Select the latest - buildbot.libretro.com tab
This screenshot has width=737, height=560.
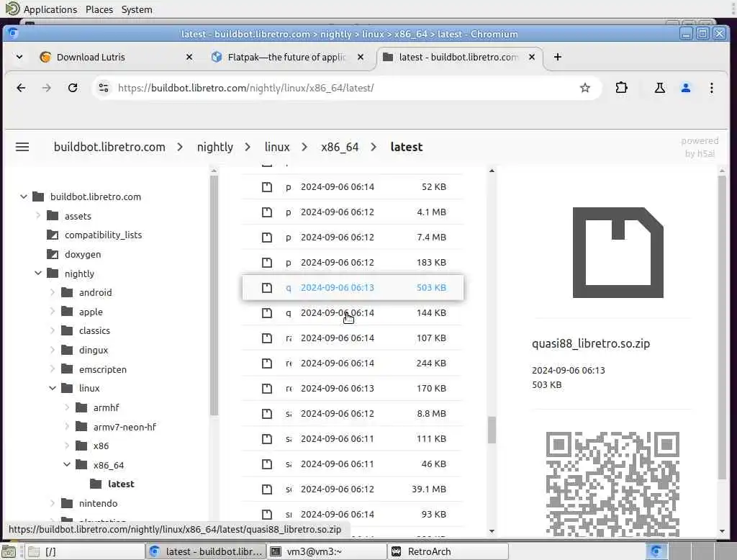click(x=460, y=57)
